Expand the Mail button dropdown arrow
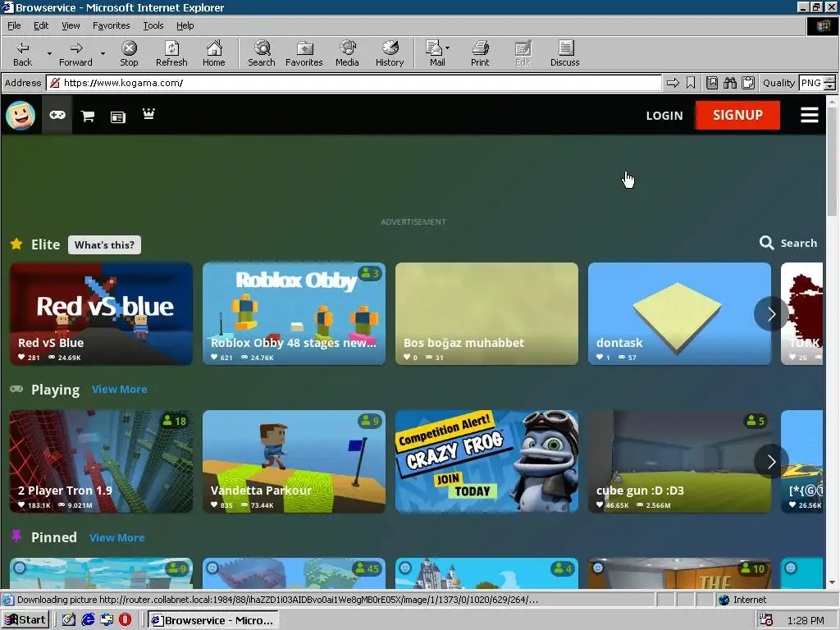Viewport: 840px width, 630px height. (447, 48)
